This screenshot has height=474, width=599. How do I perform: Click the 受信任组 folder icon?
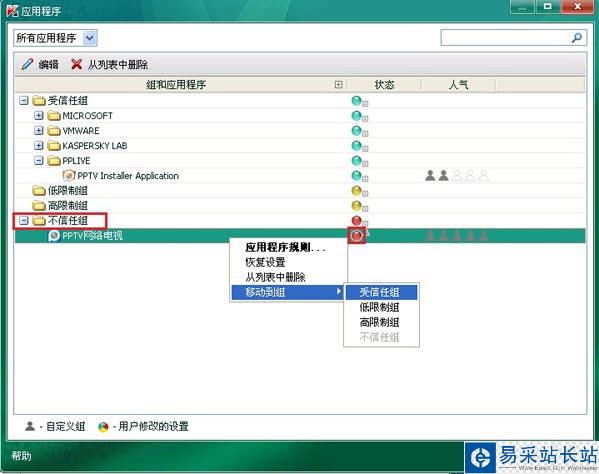point(39,101)
